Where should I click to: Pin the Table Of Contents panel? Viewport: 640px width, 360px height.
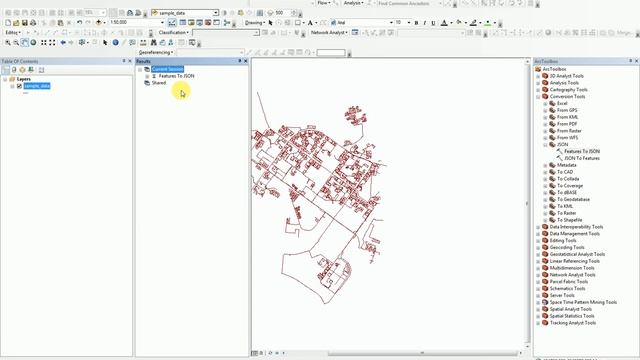click(x=124, y=61)
